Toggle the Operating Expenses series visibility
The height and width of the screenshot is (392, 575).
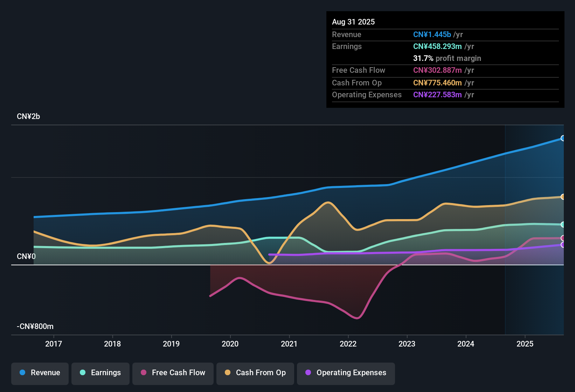tap(346, 373)
